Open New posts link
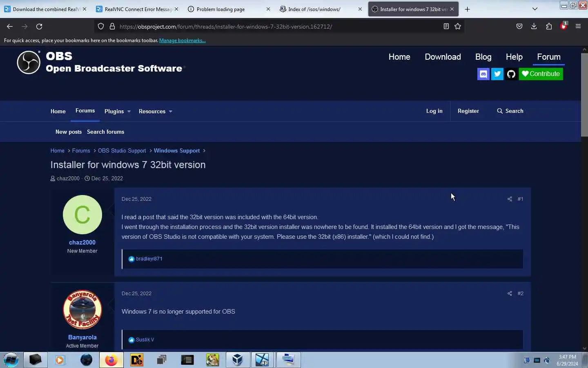Screen dimensions: 588x368 [69, 132]
